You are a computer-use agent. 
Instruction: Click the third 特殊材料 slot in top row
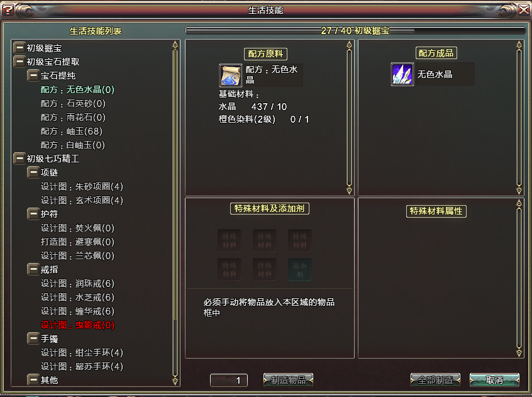click(300, 240)
